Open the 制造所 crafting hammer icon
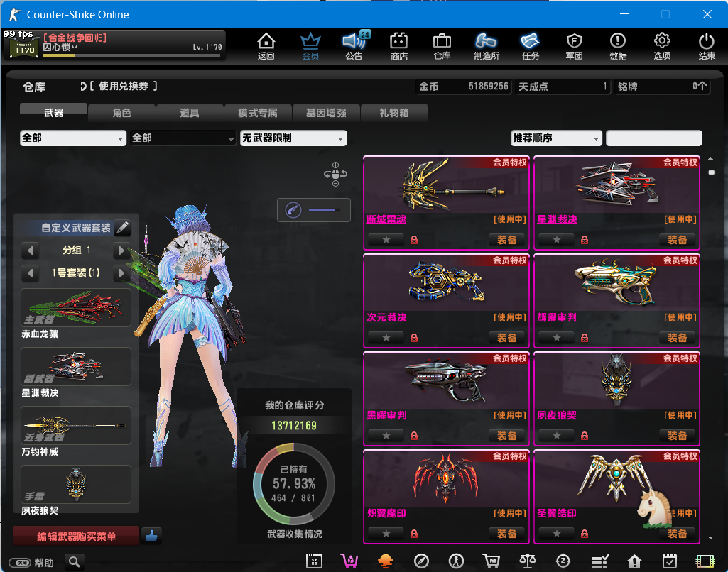 click(487, 45)
